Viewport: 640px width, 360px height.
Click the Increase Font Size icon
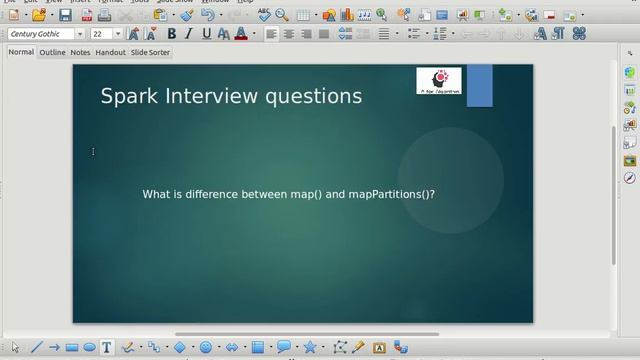[x=133, y=34]
